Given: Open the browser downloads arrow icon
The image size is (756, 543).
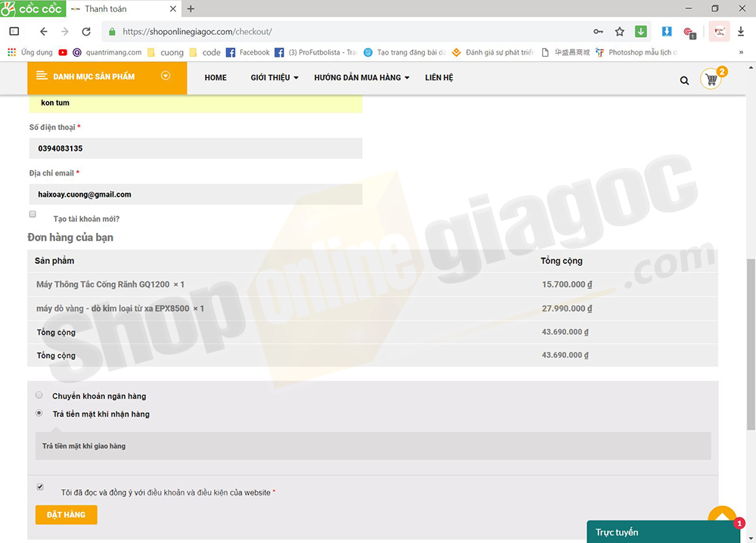Looking at the screenshot, I should [x=741, y=32].
